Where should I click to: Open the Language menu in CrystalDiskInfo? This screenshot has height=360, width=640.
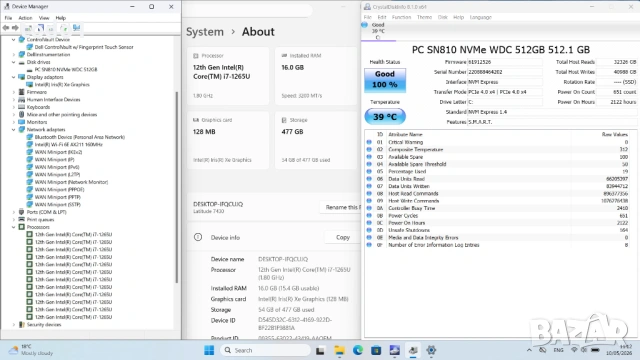pos(481,17)
